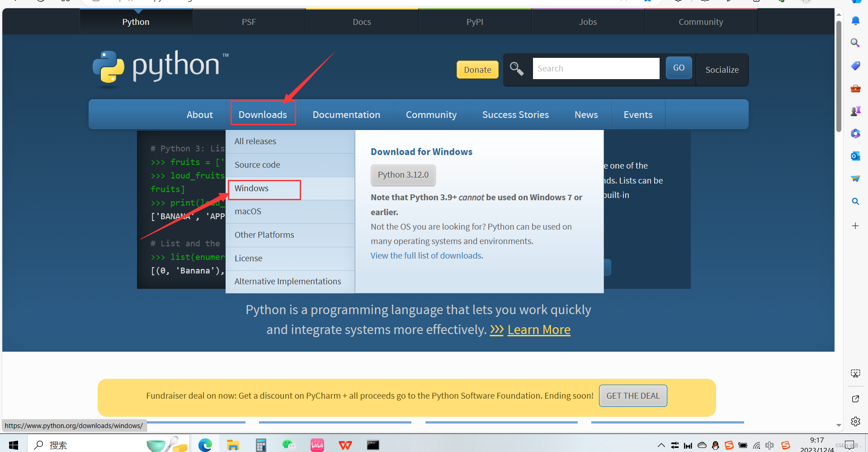Open the Events navigation menu
Viewport: 868px width, 452px height.
click(x=638, y=115)
